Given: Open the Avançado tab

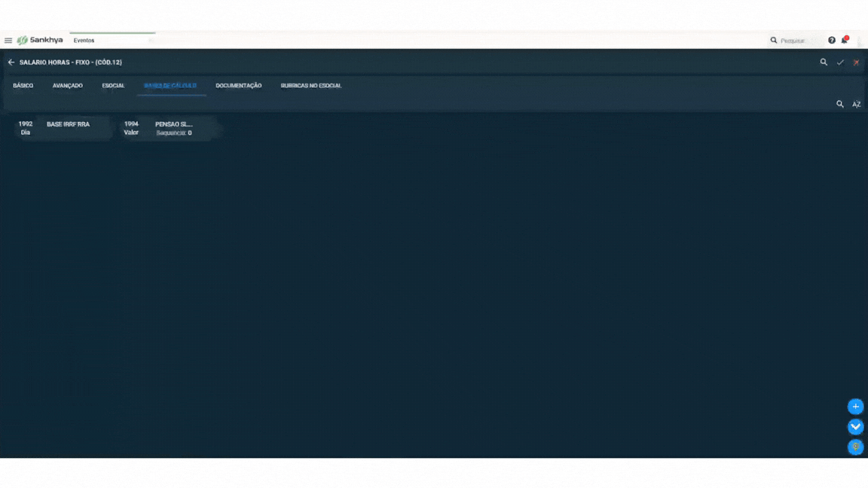Looking at the screenshot, I should pos(68,86).
